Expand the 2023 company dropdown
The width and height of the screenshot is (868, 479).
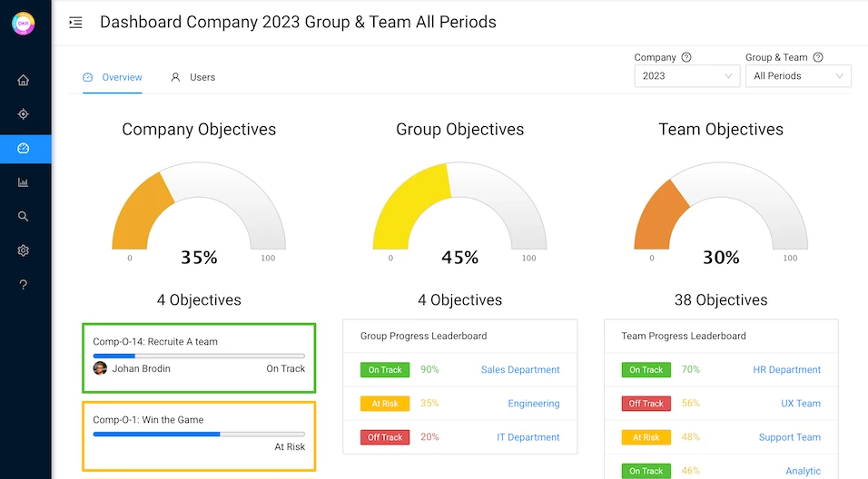(687, 76)
